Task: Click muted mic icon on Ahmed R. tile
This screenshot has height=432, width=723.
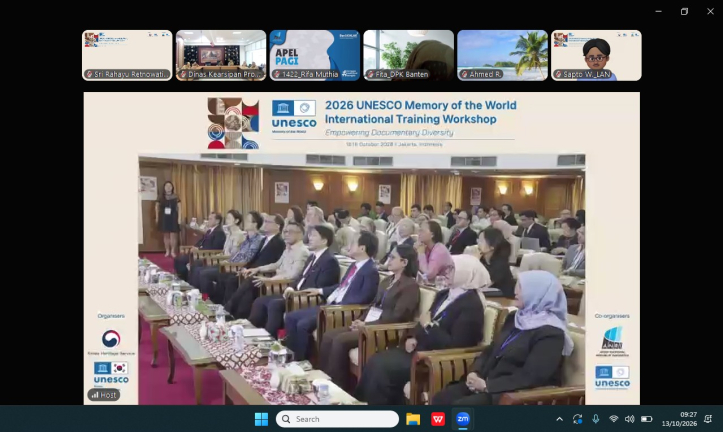Action: (x=465, y=74)
